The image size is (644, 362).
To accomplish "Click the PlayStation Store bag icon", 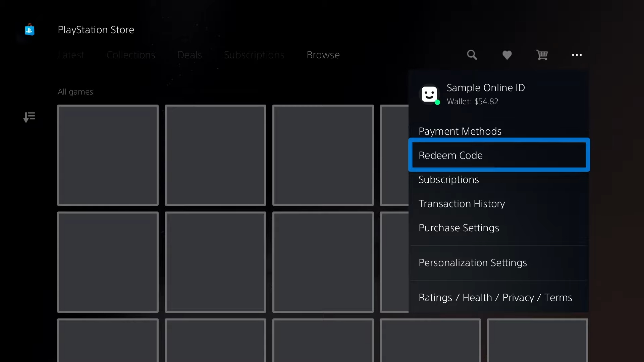I will coord(30,29).
